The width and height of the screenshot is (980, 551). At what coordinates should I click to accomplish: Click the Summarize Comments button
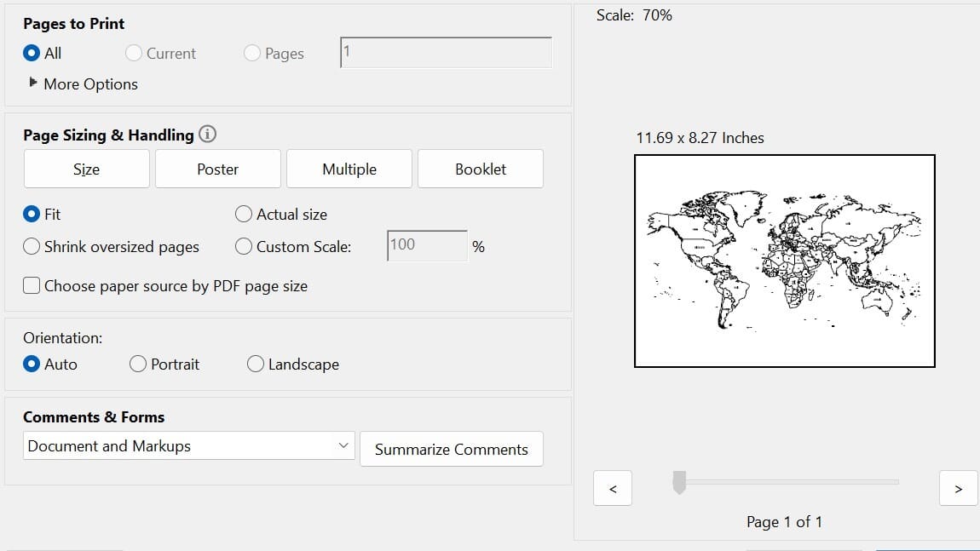coord(452,449)
